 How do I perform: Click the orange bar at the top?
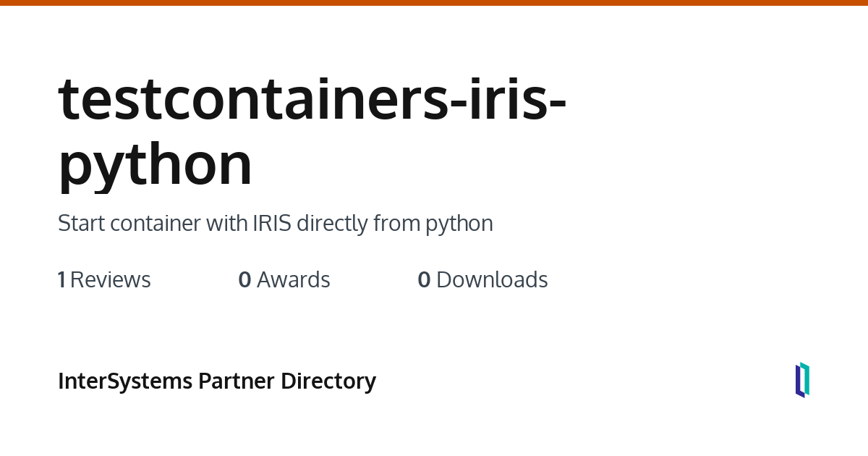(434, 3)
